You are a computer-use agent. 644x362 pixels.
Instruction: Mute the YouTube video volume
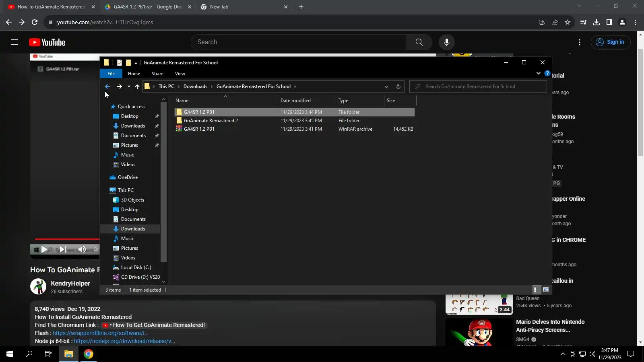[x=82, y=249]
